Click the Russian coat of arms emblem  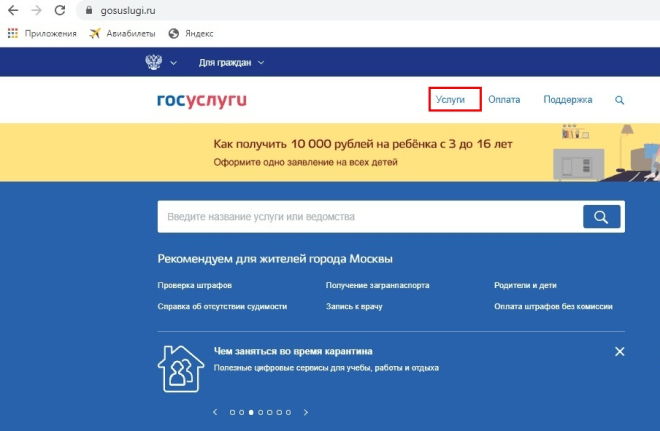point(154,62)
